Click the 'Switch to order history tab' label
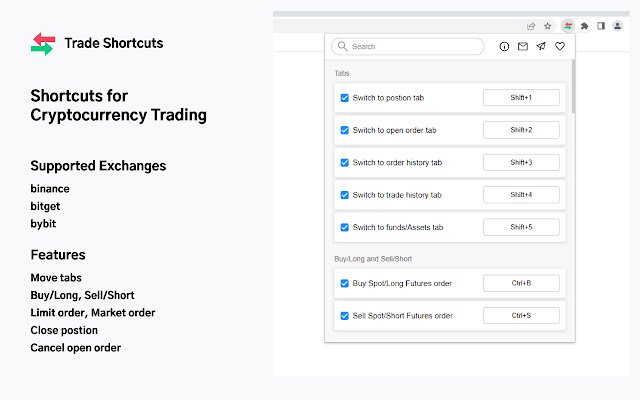 point(397,162)
